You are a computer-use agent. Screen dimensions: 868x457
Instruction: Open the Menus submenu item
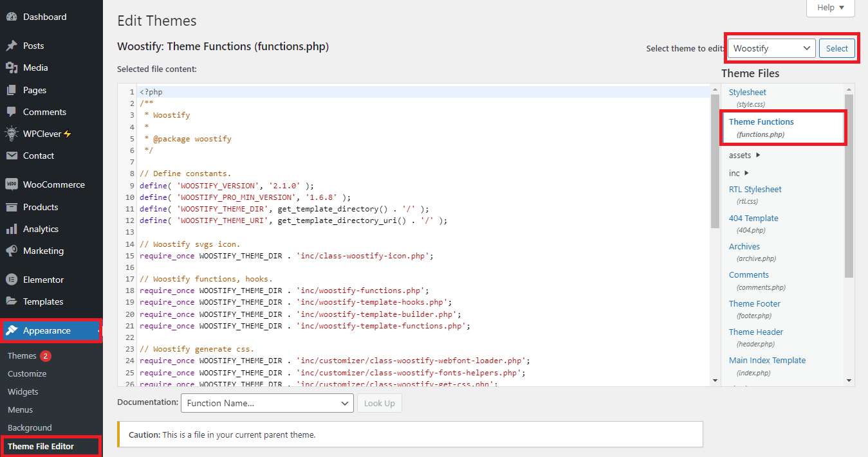(x=20, y=409)
